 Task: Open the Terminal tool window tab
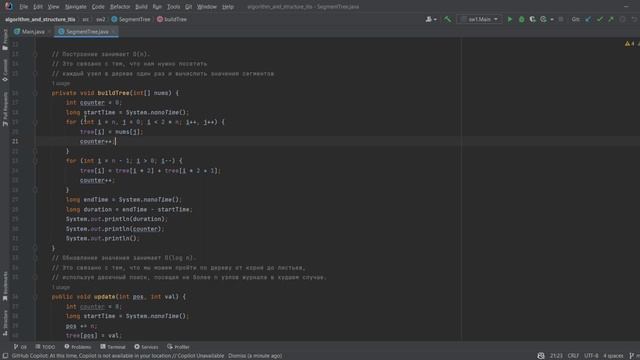(x=113, y=347)
